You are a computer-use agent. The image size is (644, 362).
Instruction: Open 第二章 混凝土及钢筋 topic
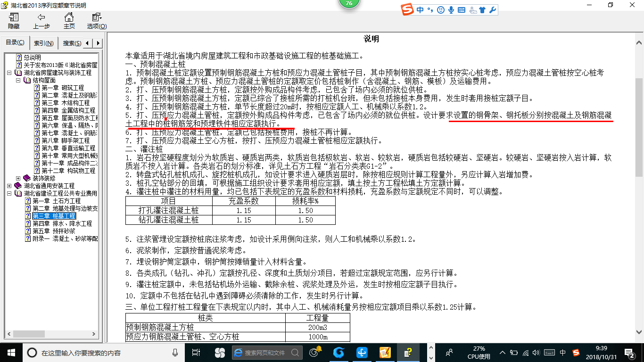pos(69,95)
